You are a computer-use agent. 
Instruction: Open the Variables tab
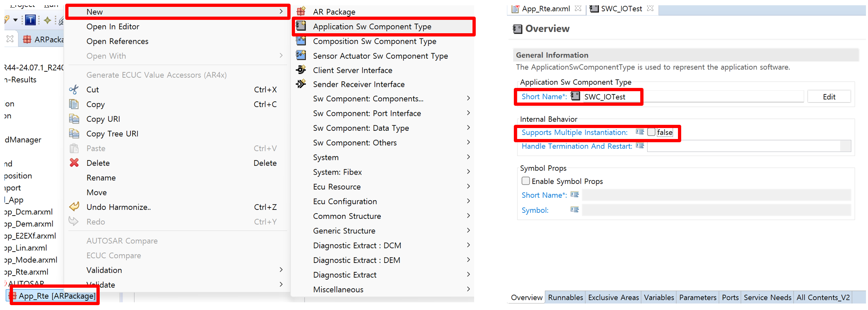(659, 297)
